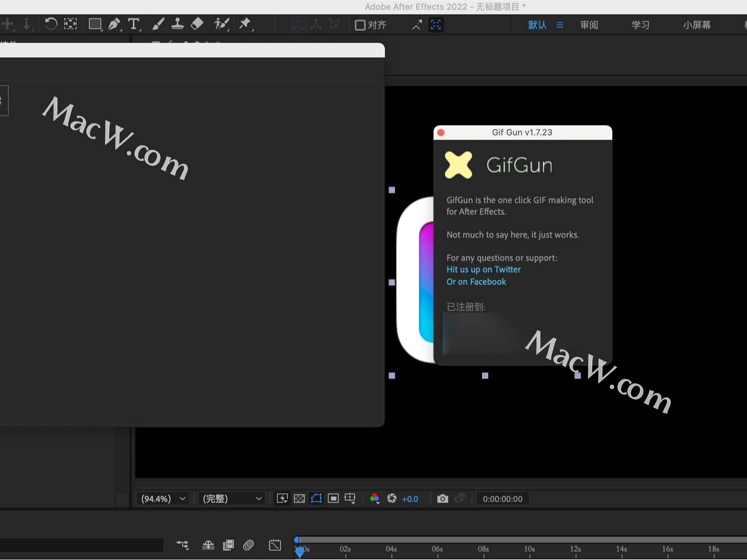
Task: Switch to the 审阅 workspace
Action: tap(589, 24)
